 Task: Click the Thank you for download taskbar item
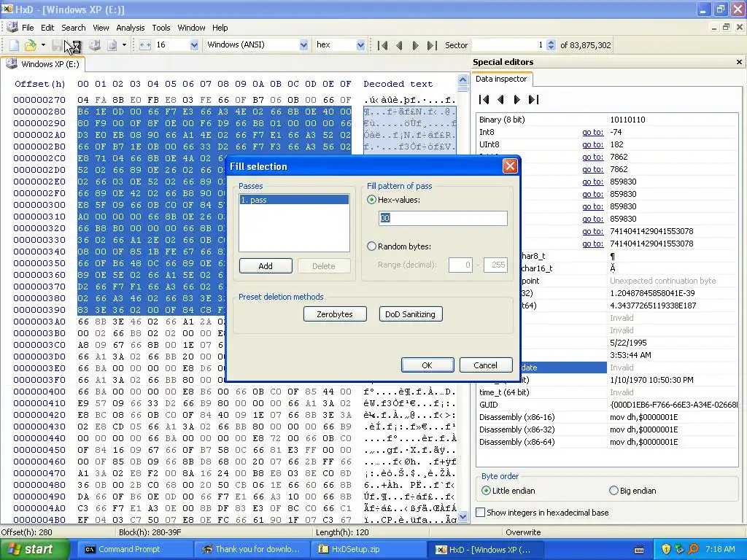(252, 550)
